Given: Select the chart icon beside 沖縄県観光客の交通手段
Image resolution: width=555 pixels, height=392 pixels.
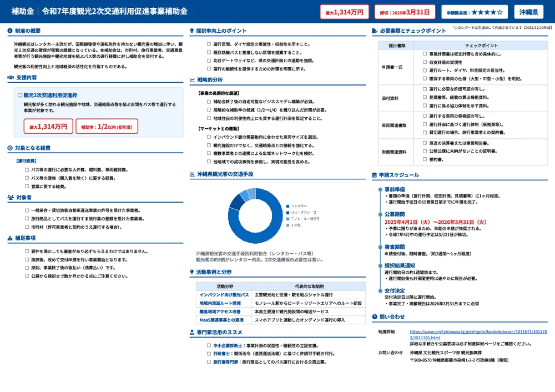Looking at the screenshot, I should coord(192,173).
